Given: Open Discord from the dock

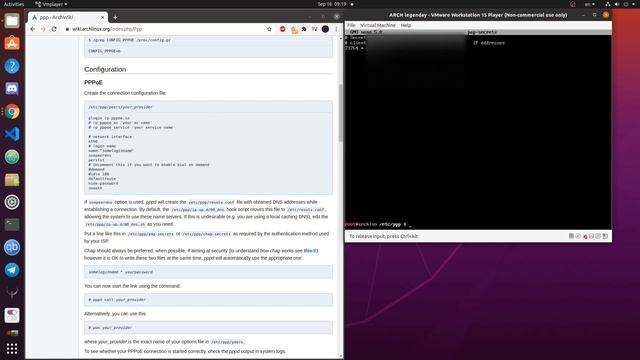Looking at the screenshot, I should 12,89.
